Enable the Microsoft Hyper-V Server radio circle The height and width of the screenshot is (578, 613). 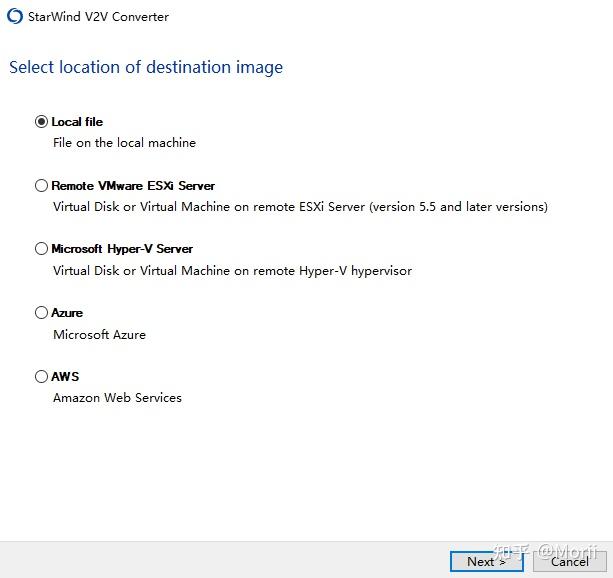[41, 249]
